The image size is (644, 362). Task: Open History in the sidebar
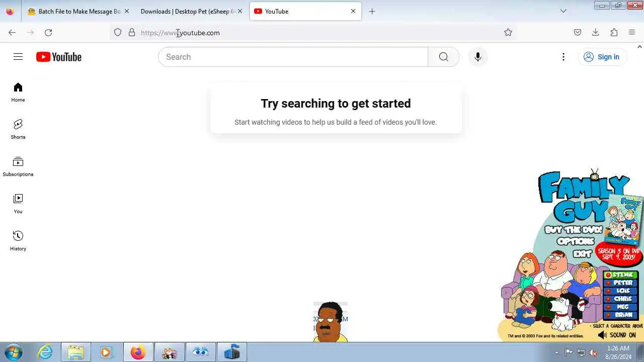[18, 241]
